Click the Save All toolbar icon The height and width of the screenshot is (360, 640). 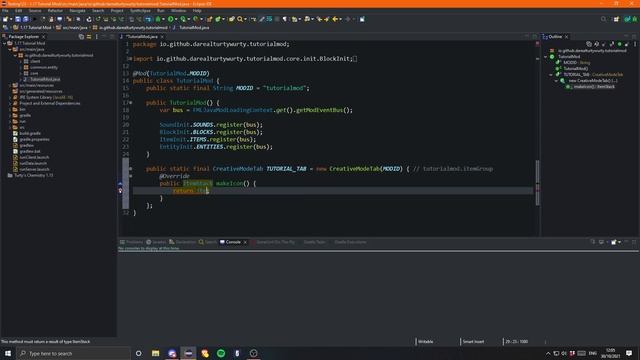pyautogui.click(x=26, y=19)
